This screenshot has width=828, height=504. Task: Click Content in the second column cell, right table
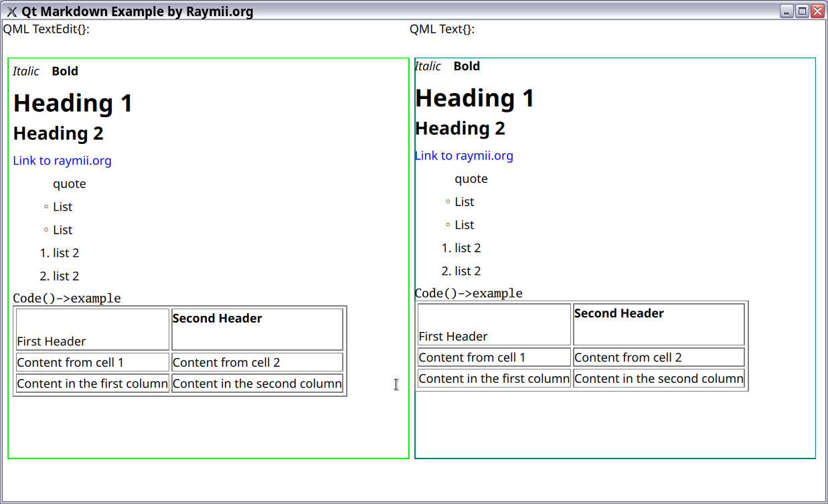[658, 378]
